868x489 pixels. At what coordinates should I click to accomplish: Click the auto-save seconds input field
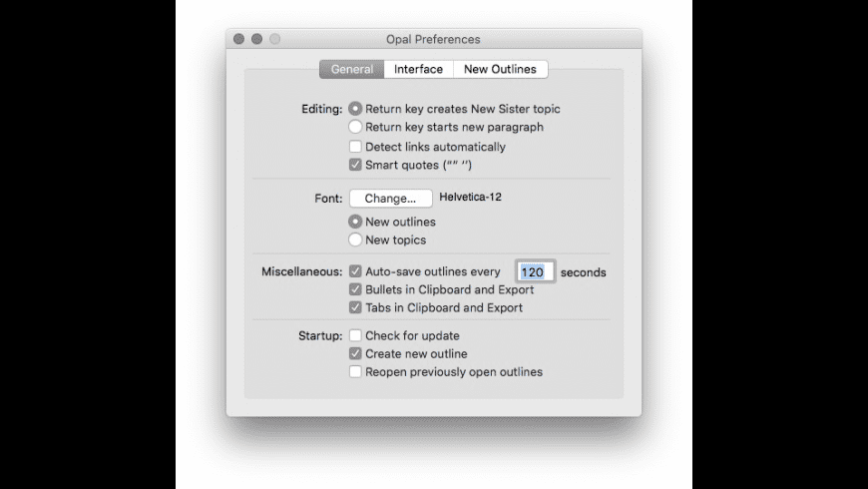point(534,271)
